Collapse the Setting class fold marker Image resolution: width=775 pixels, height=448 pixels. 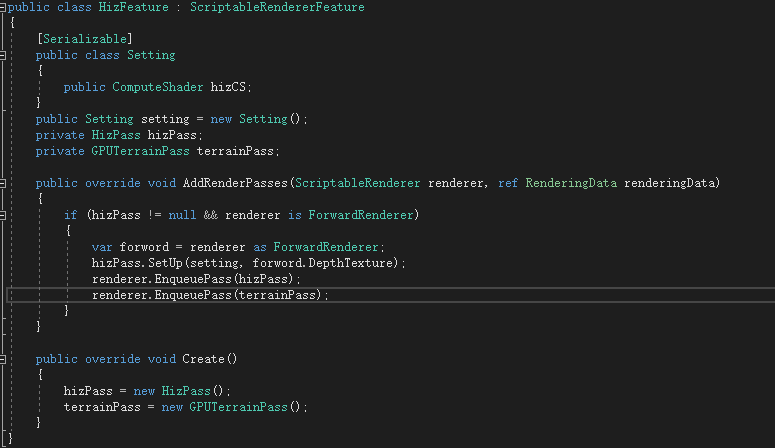point(2,55)
